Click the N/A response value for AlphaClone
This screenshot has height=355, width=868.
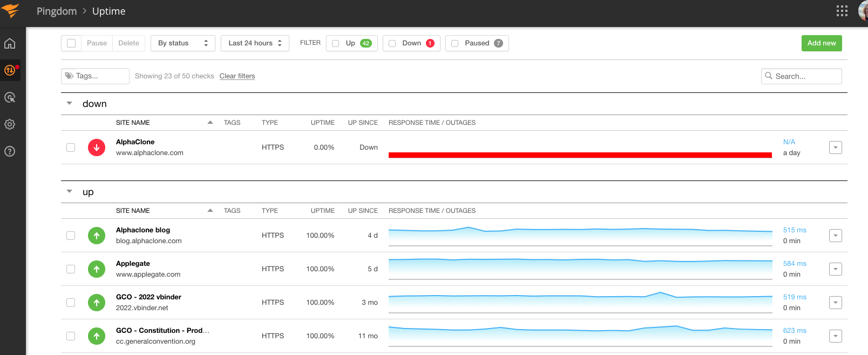789,142
